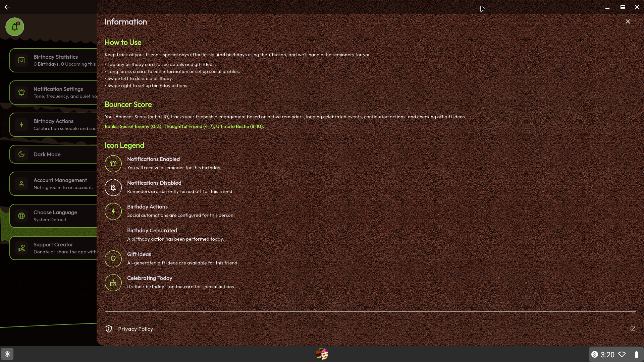Click the external link icon beside Privacy Policy
This screenshot has width=644, height=362.
pos(633,329)
